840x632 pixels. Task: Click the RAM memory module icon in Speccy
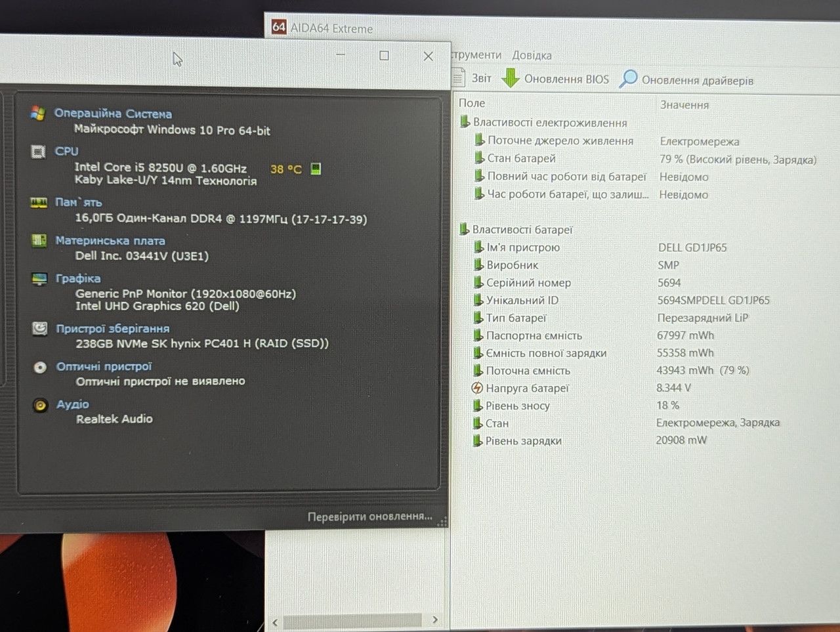(39, 202)
